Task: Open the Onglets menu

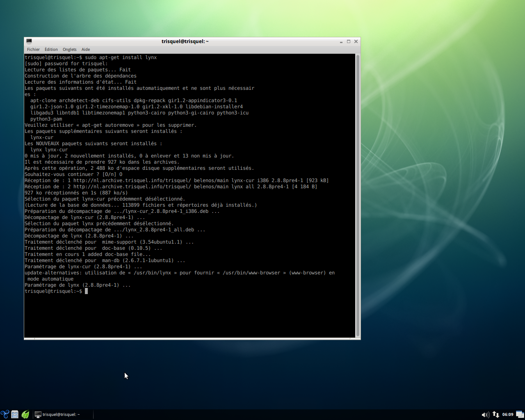Action: point(69,49)
